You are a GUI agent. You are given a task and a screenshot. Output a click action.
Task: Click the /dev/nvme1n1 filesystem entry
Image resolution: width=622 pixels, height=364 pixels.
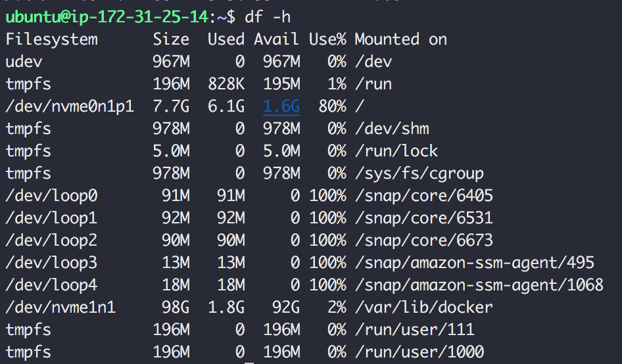[x=60, y=307]
